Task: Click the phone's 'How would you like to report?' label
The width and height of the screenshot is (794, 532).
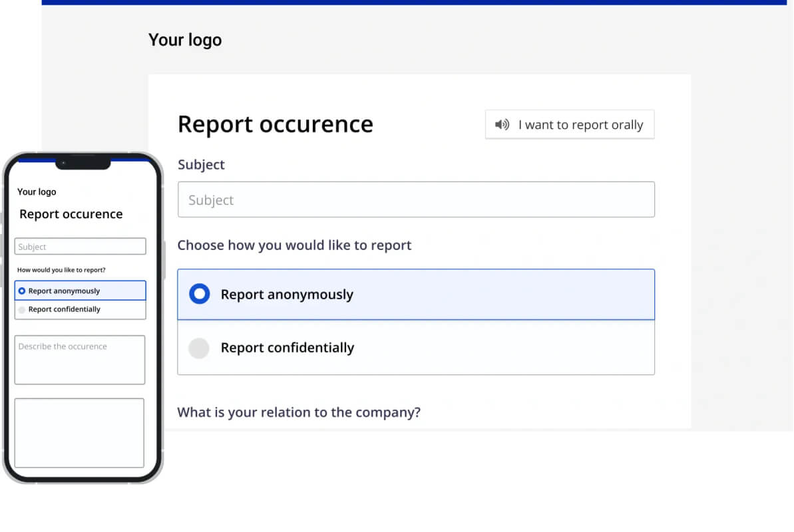Action: [61, 270]
